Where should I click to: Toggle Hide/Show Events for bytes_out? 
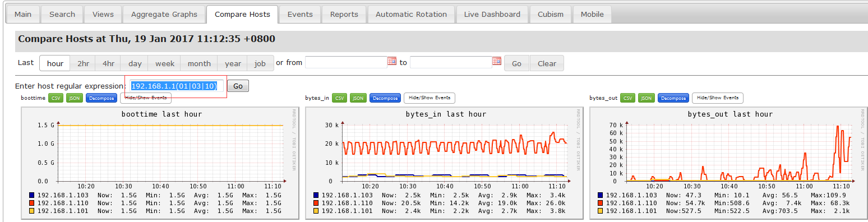(x=718, y=98)
